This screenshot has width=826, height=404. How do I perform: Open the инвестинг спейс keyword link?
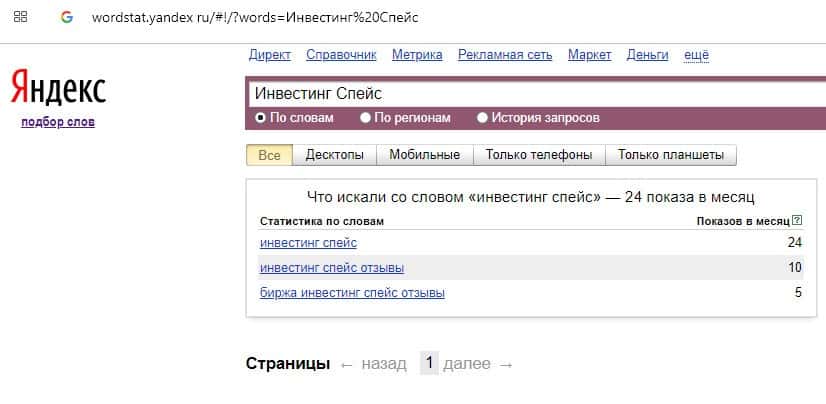coord(308,243)
